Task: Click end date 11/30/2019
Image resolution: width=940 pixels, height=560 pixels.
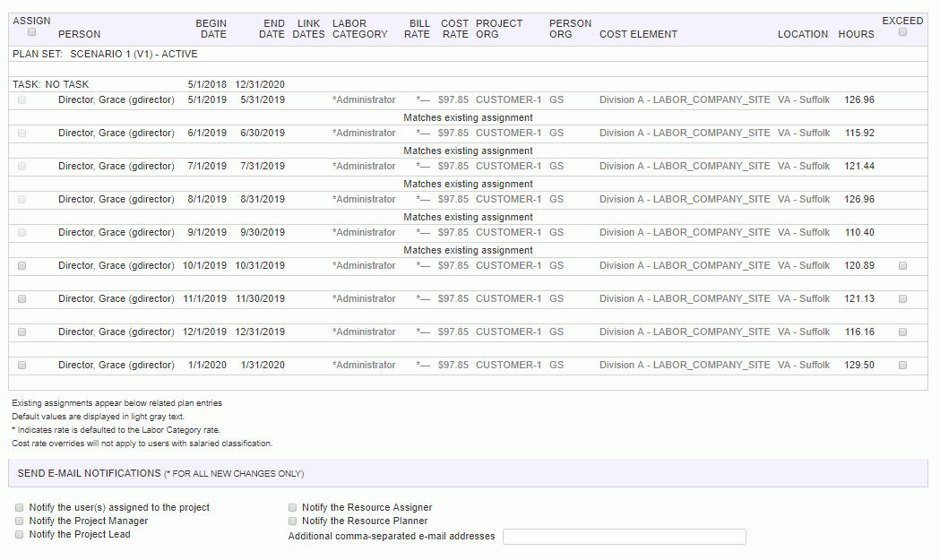Action: click(260, 298)
